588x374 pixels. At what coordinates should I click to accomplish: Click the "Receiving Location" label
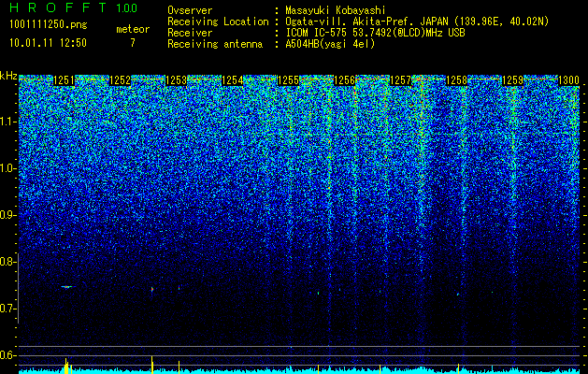tap(218, 22)
